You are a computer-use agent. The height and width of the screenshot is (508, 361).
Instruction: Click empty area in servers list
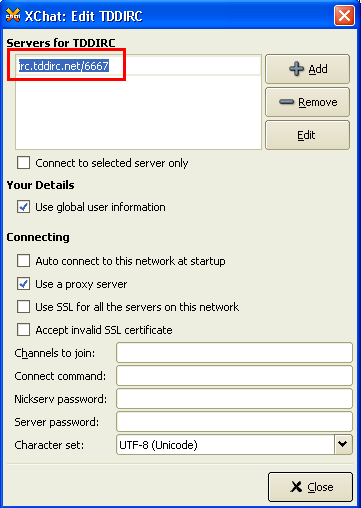(138, 112)
